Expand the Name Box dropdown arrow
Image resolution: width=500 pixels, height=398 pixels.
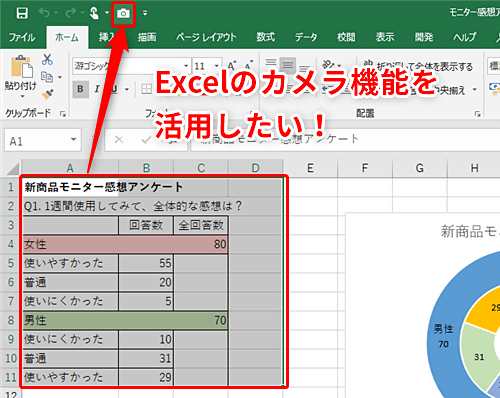click(x=73, y=140)
